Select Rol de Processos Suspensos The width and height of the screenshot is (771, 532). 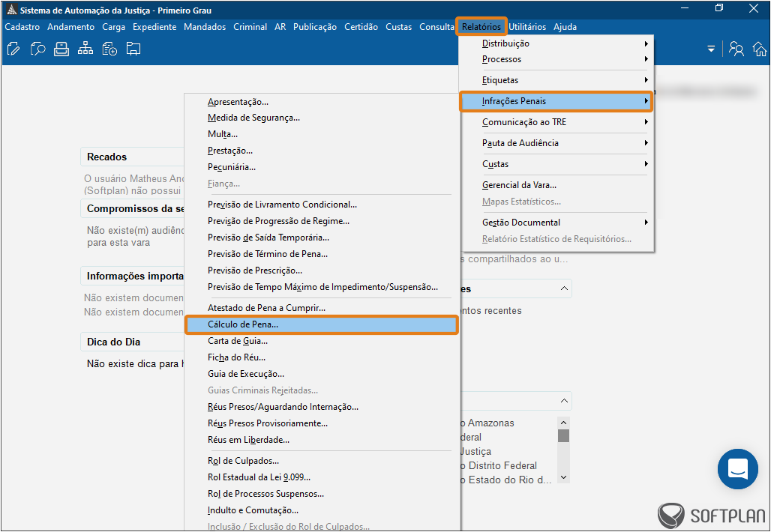click(x=322, y=494)
